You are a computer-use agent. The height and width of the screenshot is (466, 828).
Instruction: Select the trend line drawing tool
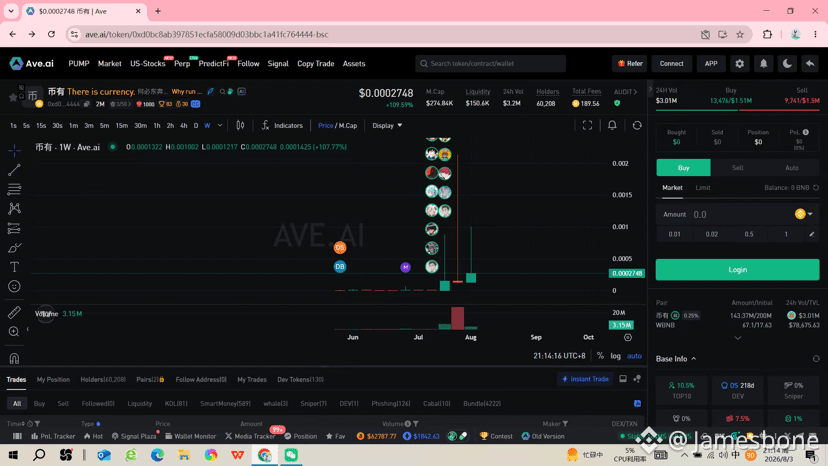click(x=14, y=170)
